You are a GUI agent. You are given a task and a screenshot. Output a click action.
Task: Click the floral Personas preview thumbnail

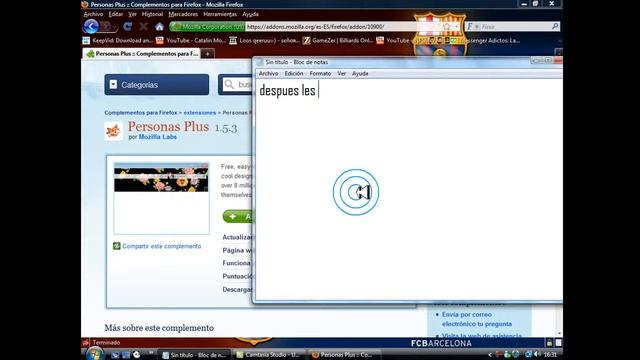coord(161,198)
